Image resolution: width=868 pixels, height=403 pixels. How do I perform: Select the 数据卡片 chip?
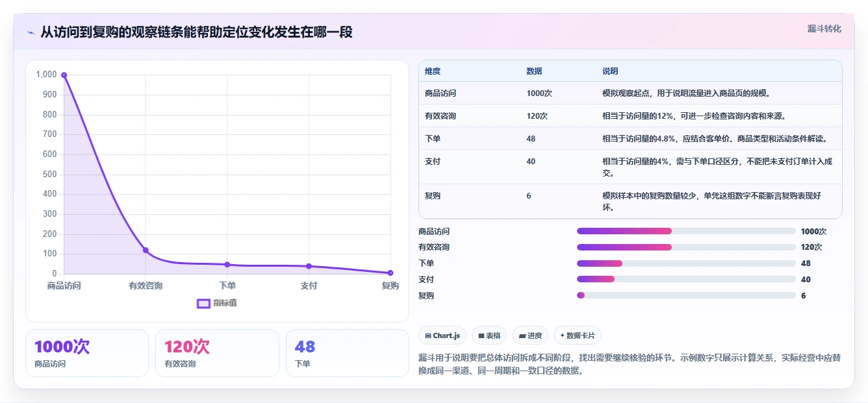pos(578,336)
